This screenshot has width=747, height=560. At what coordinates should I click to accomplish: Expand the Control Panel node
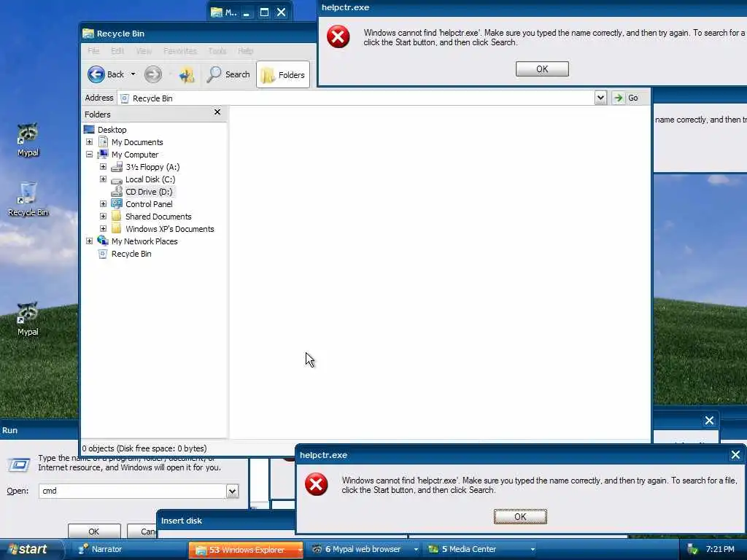[103, 204]
